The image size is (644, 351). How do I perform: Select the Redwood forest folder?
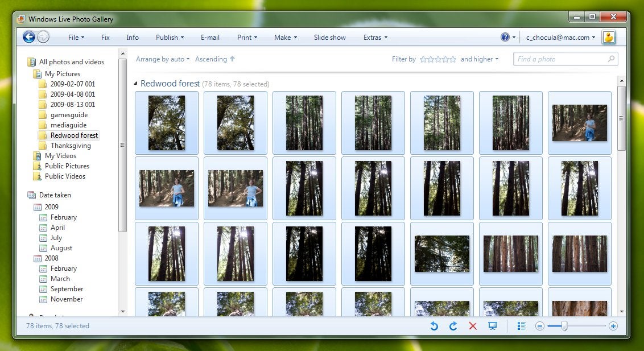(x=74, y=135)
